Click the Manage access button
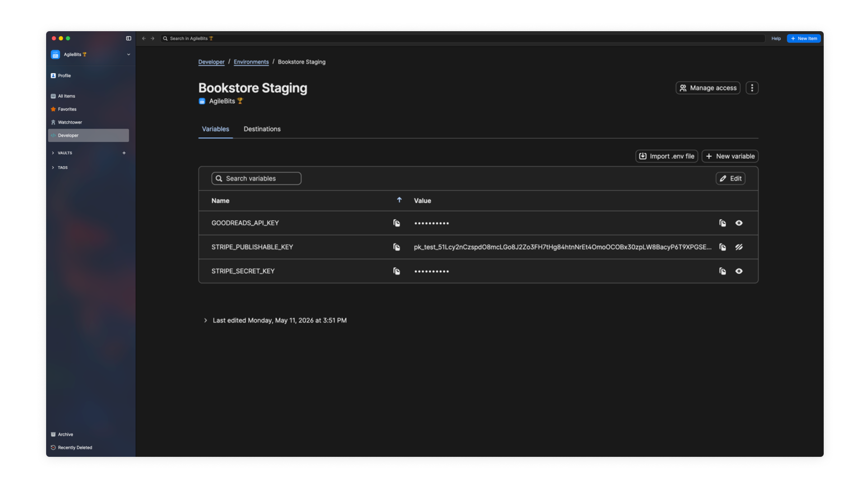The image size is (868, 488). pyautogui.click(x=708, y=88)
